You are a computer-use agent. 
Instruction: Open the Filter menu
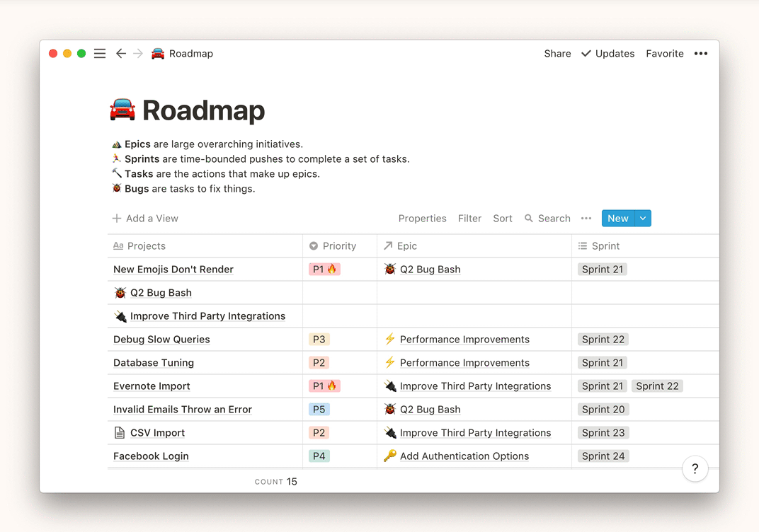(469, 219)
